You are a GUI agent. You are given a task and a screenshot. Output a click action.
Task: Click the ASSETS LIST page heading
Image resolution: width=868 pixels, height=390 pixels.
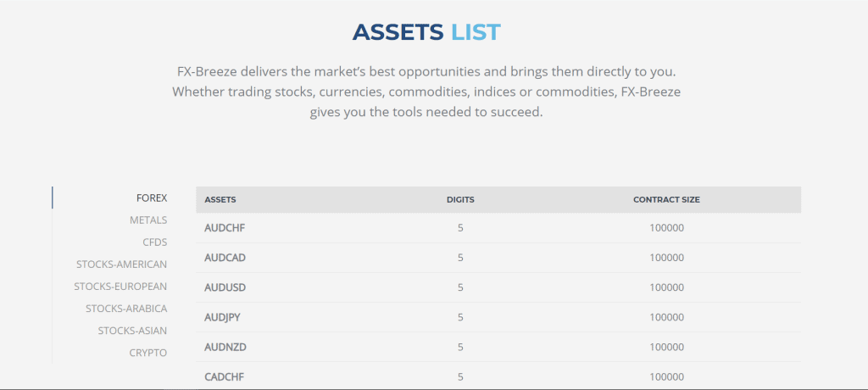tap(426, 32)
